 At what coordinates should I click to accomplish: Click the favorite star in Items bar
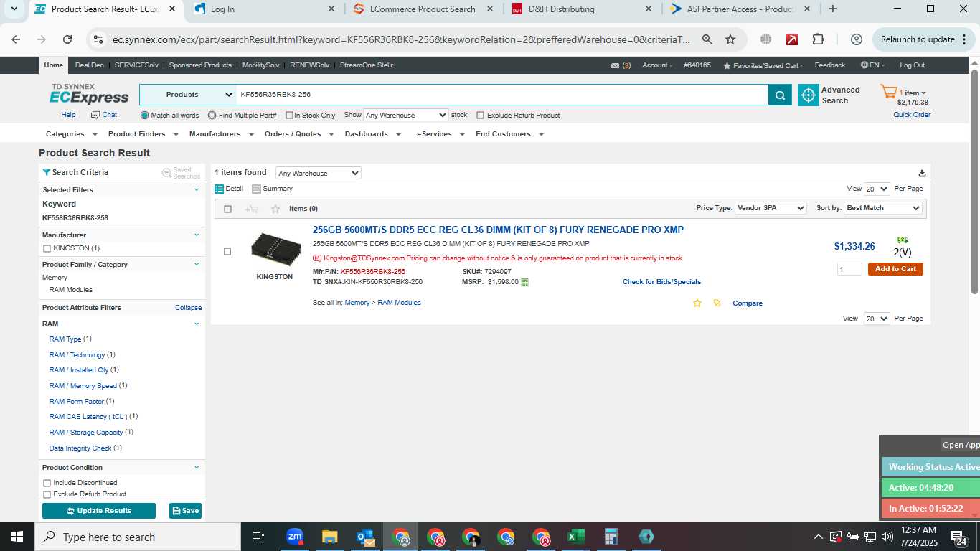(x=275, y=209)
